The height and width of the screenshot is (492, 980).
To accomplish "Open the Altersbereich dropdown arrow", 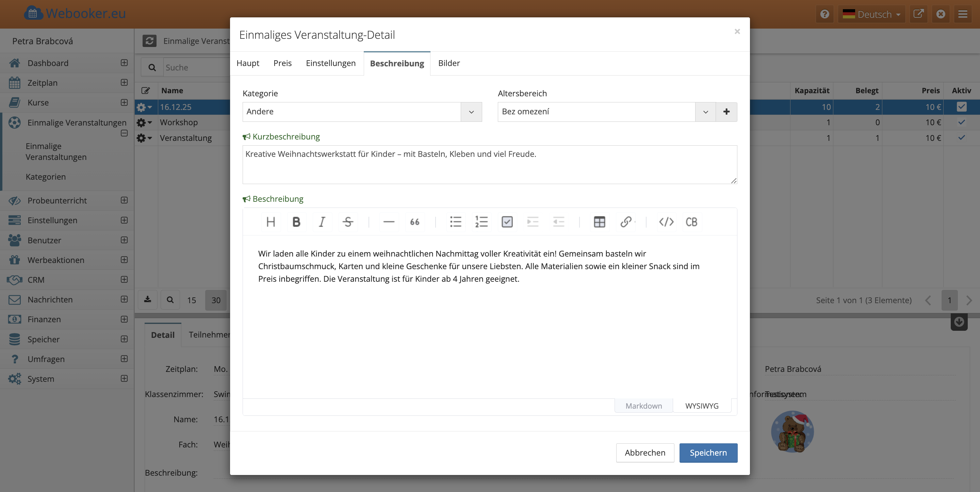I will coord(705,112).
